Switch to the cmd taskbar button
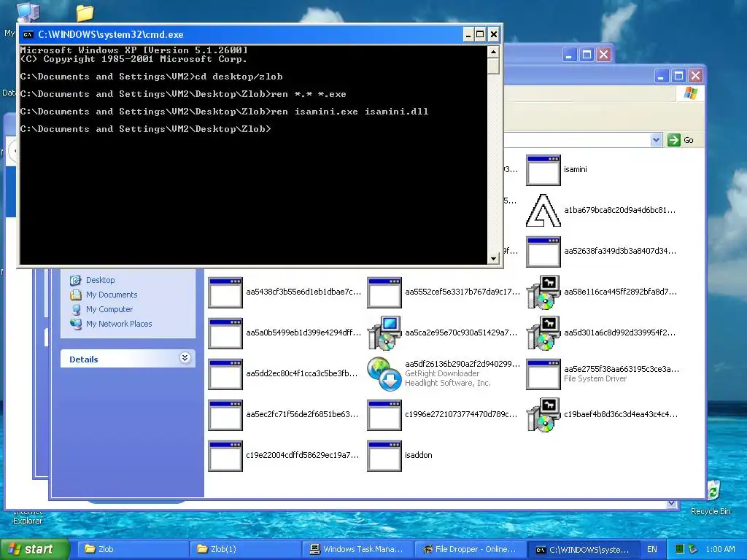 tap(583, 549)
